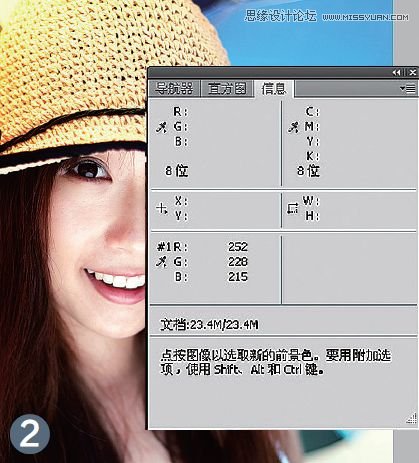Select the 信息 tab
This screenshot has height=463, width=419.
point(274,89)
